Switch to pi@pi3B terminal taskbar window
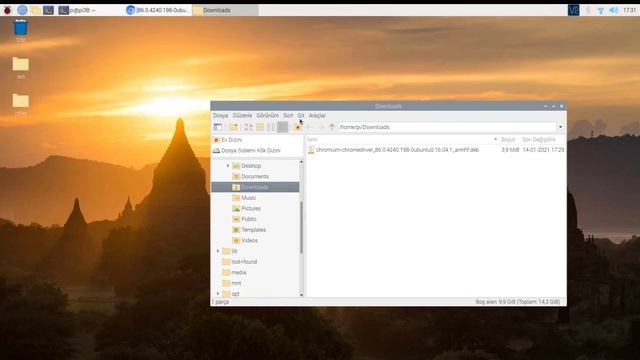640x360 pixels. [90, 10]
